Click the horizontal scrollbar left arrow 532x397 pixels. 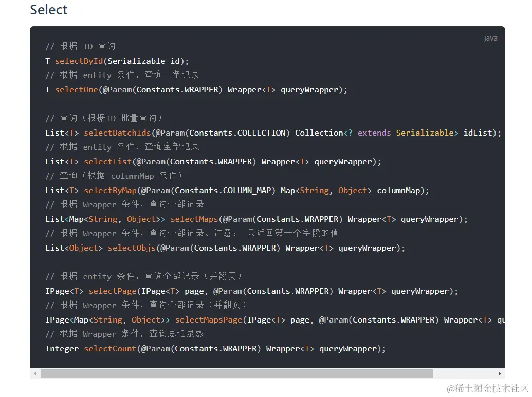click(35, 373)
